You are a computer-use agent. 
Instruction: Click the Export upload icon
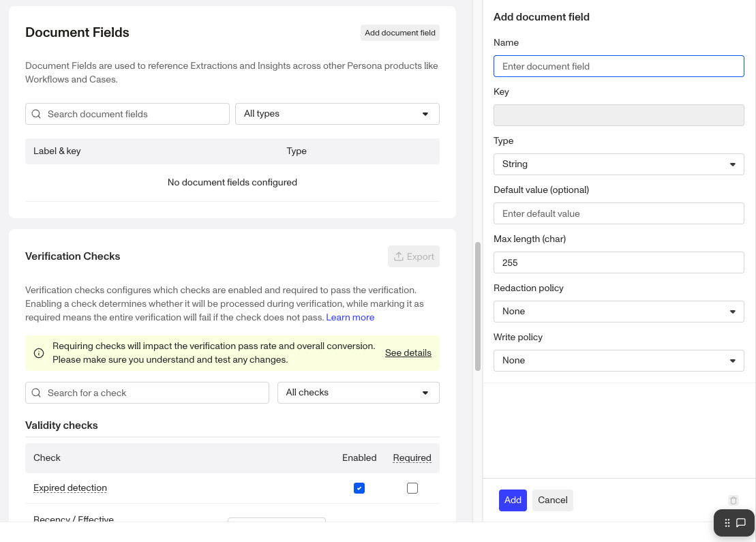[399, 256]
